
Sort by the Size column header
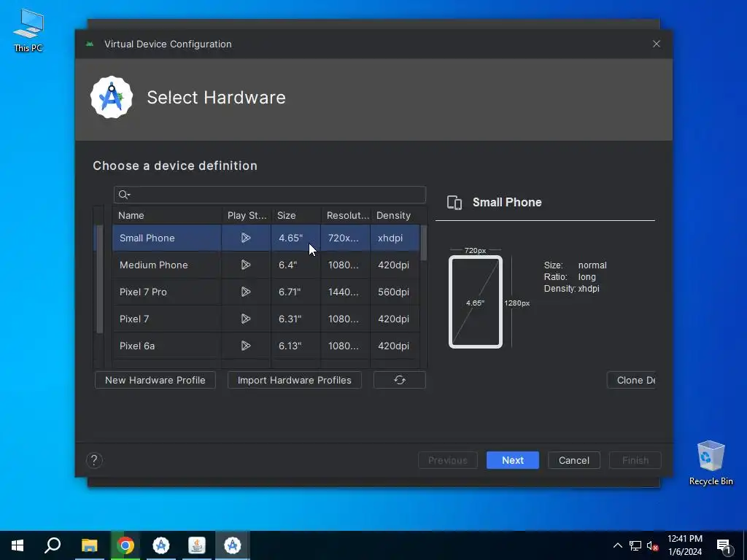pos(296,215)
